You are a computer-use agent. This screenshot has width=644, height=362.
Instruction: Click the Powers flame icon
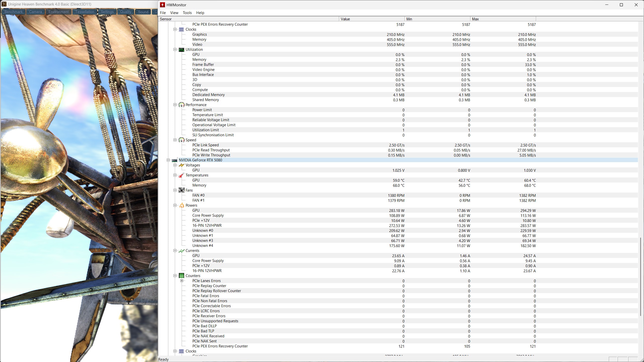pyautogui.click(x=181, y=205)
